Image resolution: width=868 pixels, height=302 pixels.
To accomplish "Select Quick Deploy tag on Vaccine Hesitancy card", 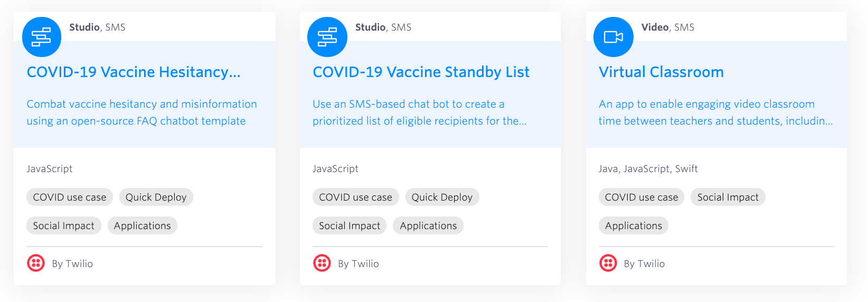I will tap(156, 197).
